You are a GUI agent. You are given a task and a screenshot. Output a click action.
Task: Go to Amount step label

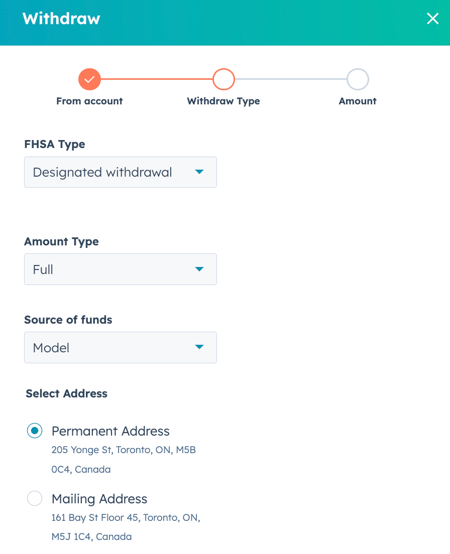357,101
